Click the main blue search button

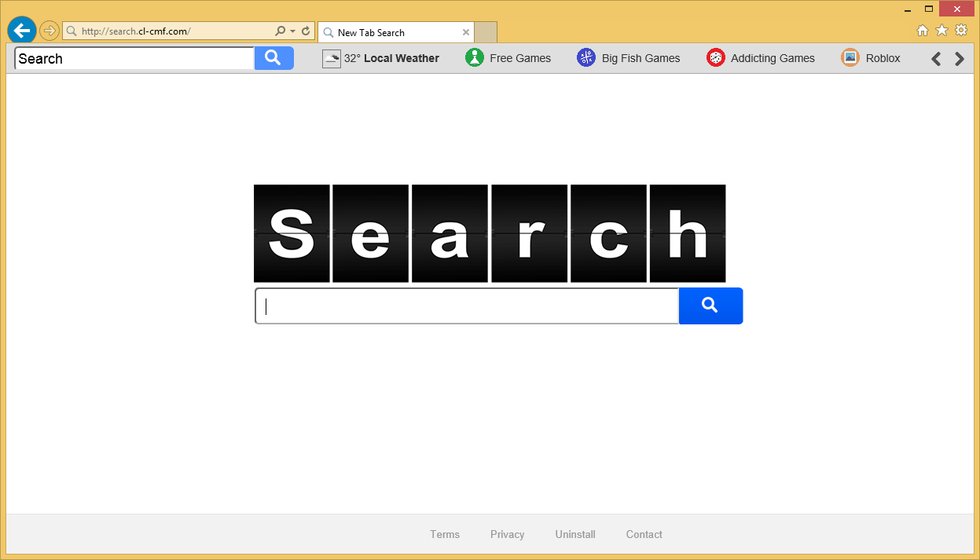pyautogui.click(x=710, y=306)
